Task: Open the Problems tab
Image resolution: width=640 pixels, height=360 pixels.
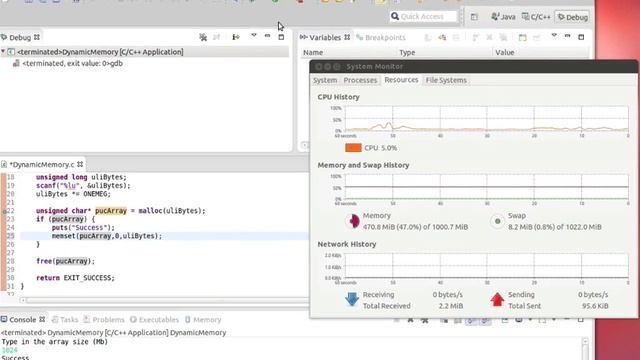Action: [104, 320]
